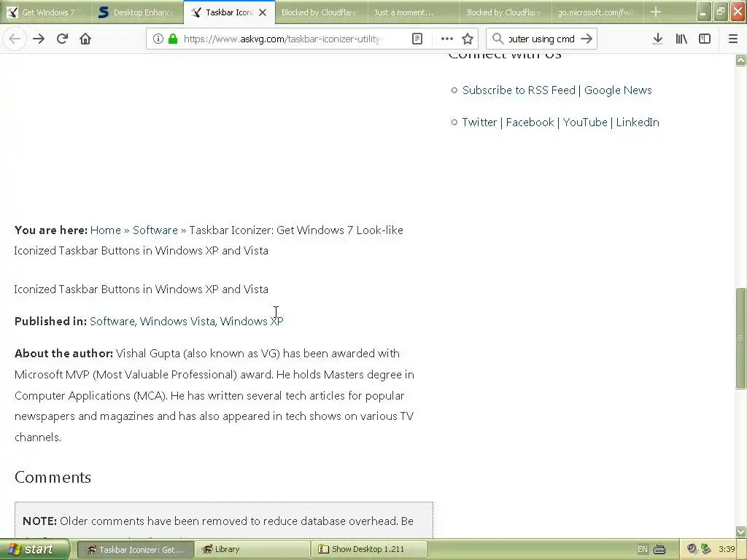Image resolution: width=747 pixels, height=560 pixels.
Task: Select first Blocked by Cloudflare tab
Action: [321, 12]
